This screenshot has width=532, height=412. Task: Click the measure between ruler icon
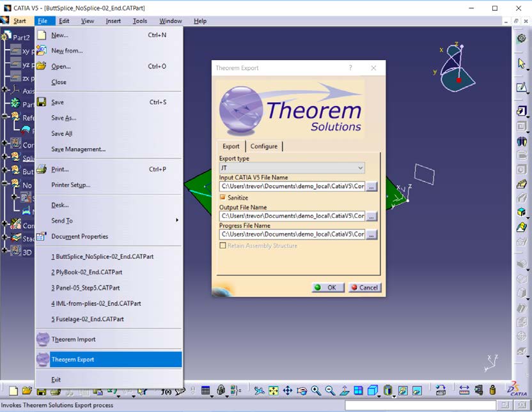tap(464, 391)
